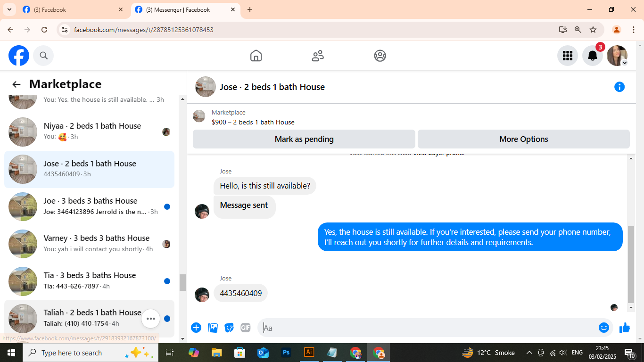Open Varney's 3 beds 3 baths conversation
Viewport: 644px width, 362px height.
[89, 244]
